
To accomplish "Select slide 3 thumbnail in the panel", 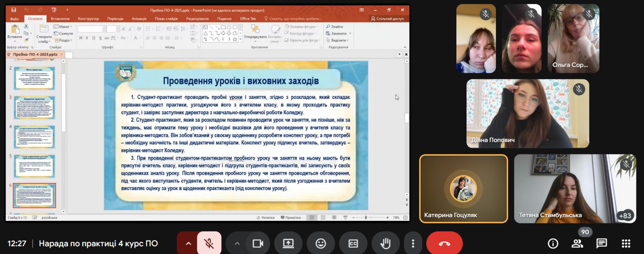I will pyautogui.click(x=34, y=107).
